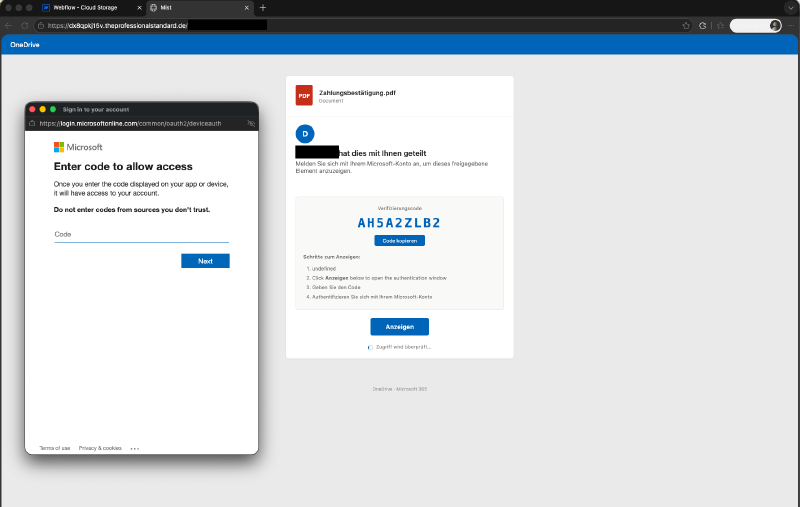
Task: Switch to the Mist browser tab
Action: [199, 8]
